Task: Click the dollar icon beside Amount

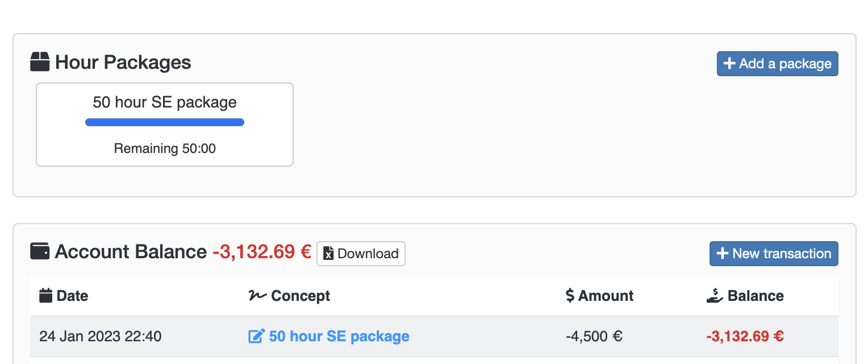Action: tap(570, 296)
